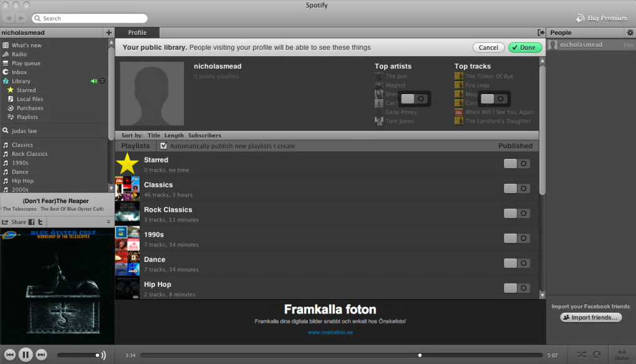Select the Profile tab

click(137, 32)
